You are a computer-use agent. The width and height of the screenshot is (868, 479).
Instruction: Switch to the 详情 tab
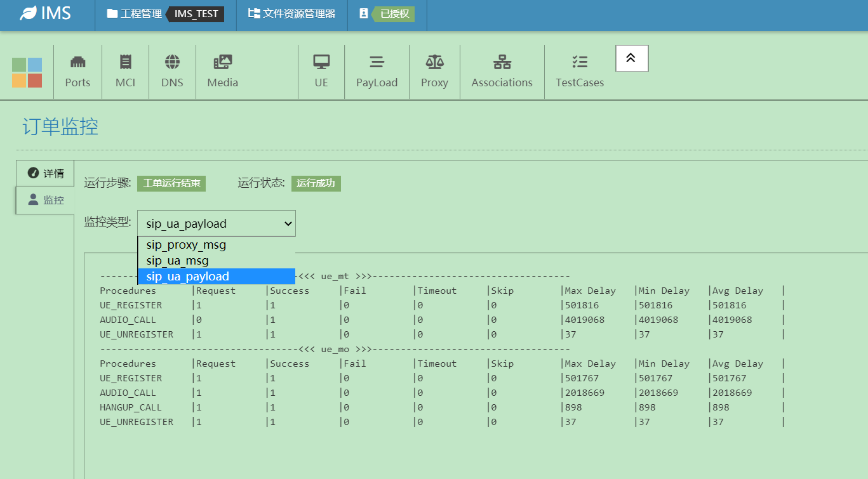(x=46, y=173)
